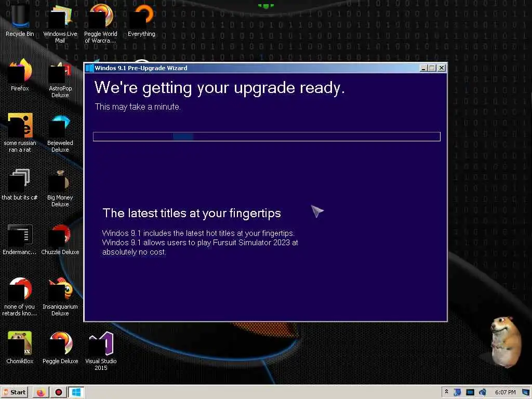Close the Windos 9.1 Pre-Upgrade Wizard
This screenshot has width=532, height=399.
(x=442, y=68)
